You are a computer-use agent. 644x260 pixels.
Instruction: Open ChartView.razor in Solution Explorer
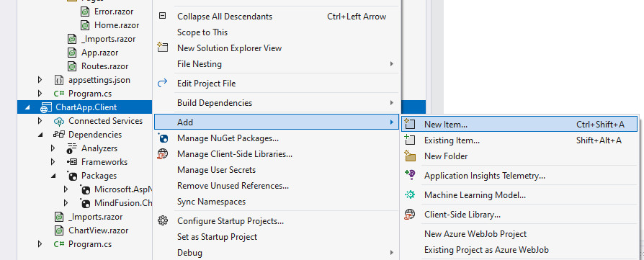pyautogui.click(x=98, y=230)
